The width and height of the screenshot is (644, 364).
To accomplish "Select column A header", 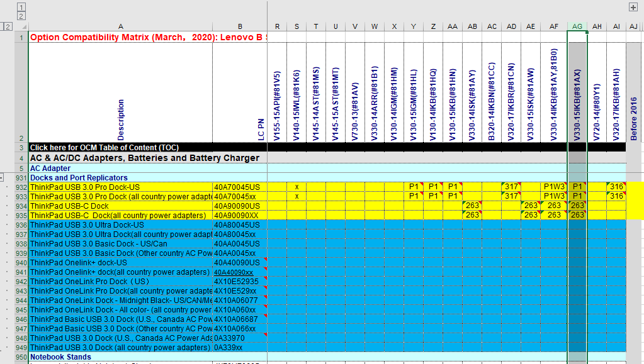I will point(120,26).
